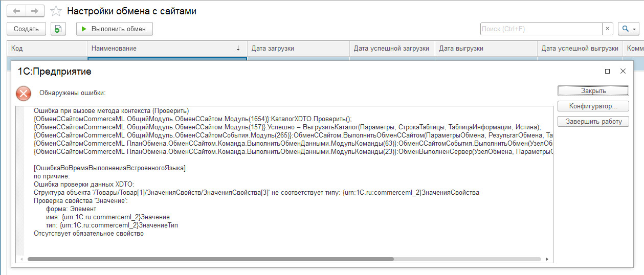This screenshot has width=644, height=275.
Task: Go back with the left arrow button
Action: (x=17, y=11)
